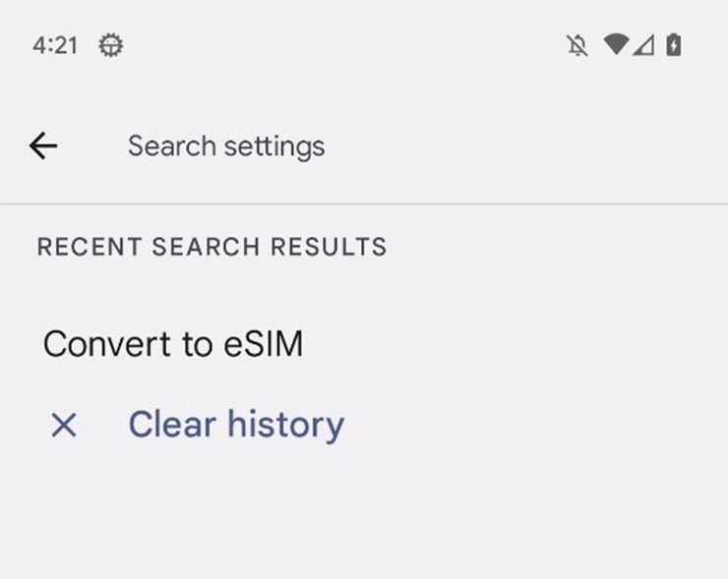Select the recent search Convert to eSIM
The image size is (728, 579).
[x=173, y=344]
